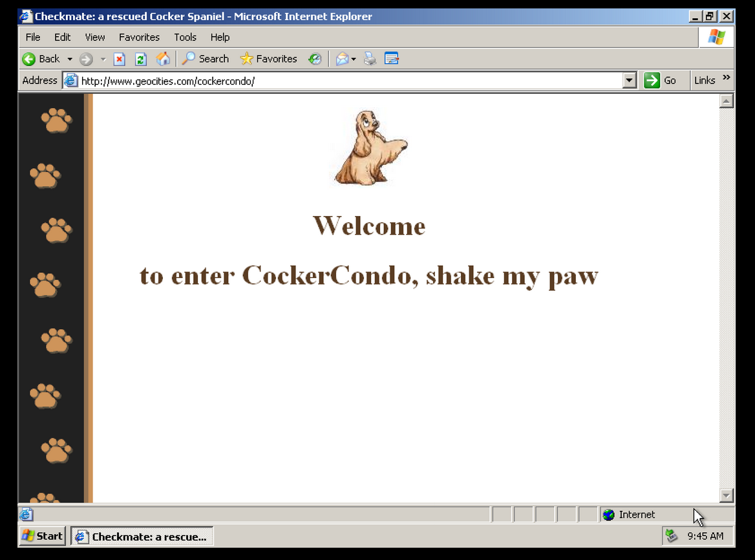
Task: Expand the Links toolbar chevron
Action: tap(727, 78)
